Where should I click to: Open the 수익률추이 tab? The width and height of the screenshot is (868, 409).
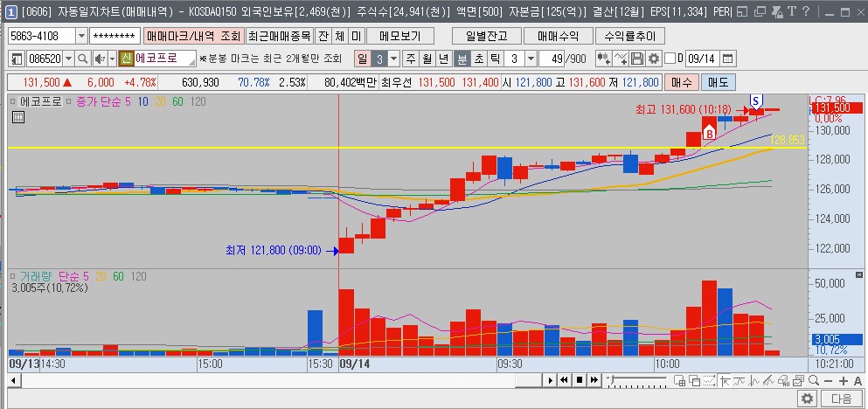630,37
